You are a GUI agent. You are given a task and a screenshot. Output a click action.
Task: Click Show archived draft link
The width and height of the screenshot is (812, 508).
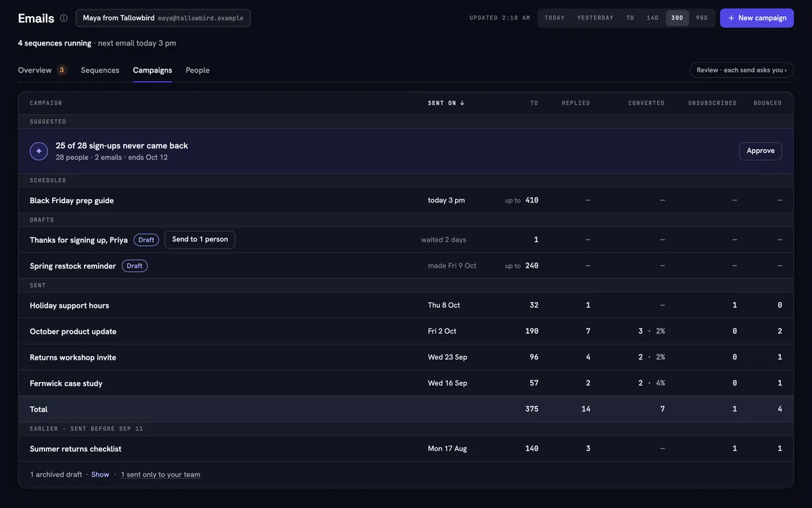(x=100, y=475)
